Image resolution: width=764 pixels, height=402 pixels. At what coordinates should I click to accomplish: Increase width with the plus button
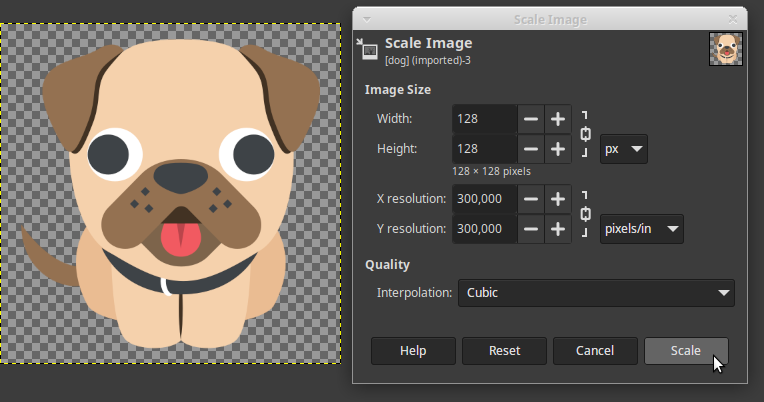(558, 119)
